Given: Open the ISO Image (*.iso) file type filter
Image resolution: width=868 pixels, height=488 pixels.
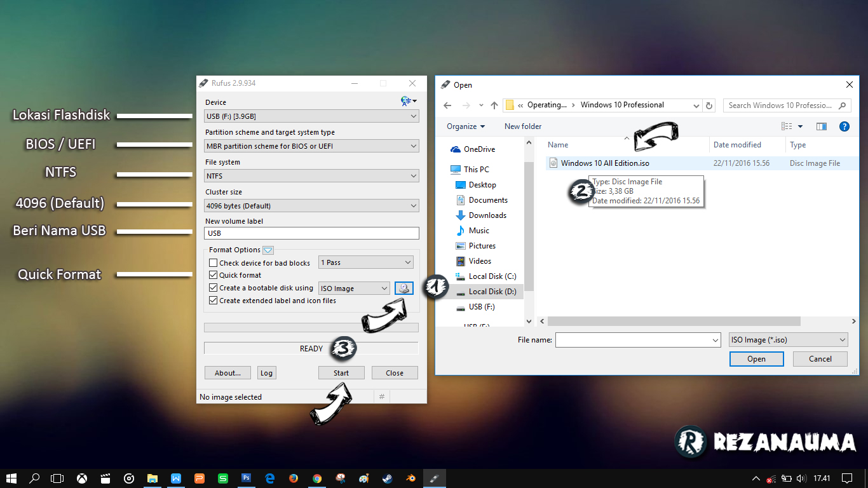Looking at the screenshot, I should pos(789,340).
